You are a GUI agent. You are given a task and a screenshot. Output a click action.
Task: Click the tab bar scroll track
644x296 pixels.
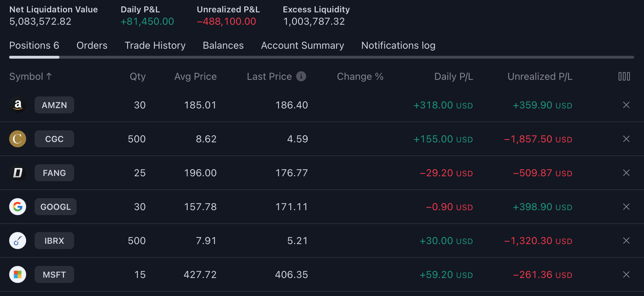pos(346,57)
